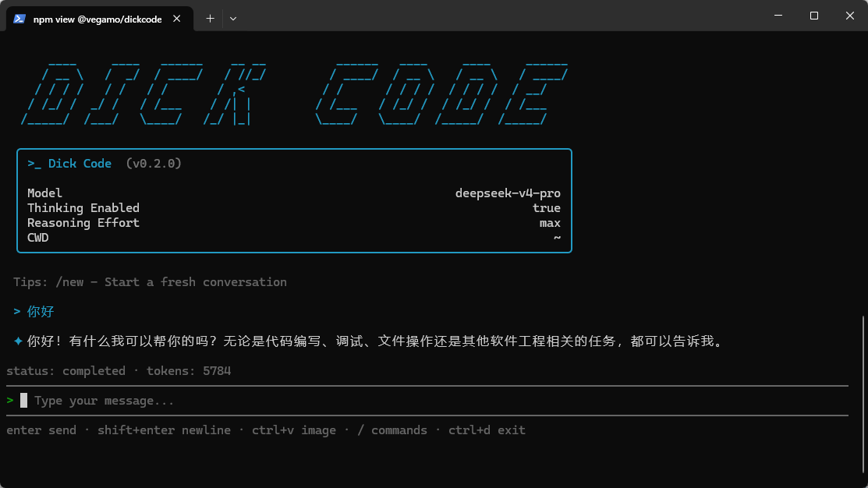
Task: Close the npm view tab
Action: [x=176, y=19]
